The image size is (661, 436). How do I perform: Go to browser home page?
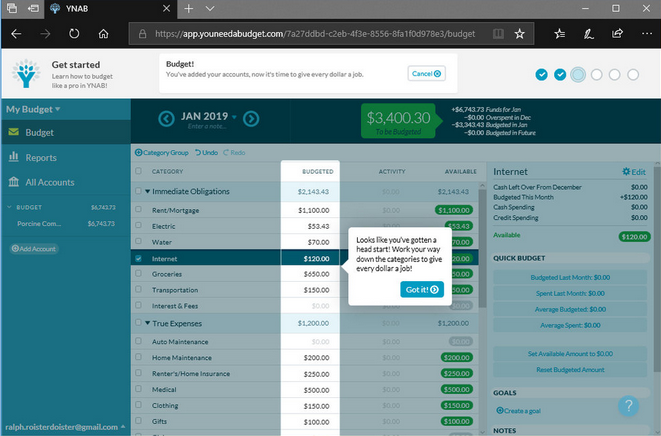point(103,34)
